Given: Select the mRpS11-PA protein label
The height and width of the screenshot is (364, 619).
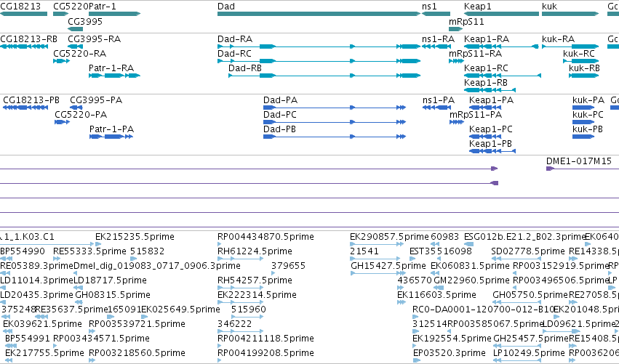Looking at the screenshot, I should (x=476, y=114).
